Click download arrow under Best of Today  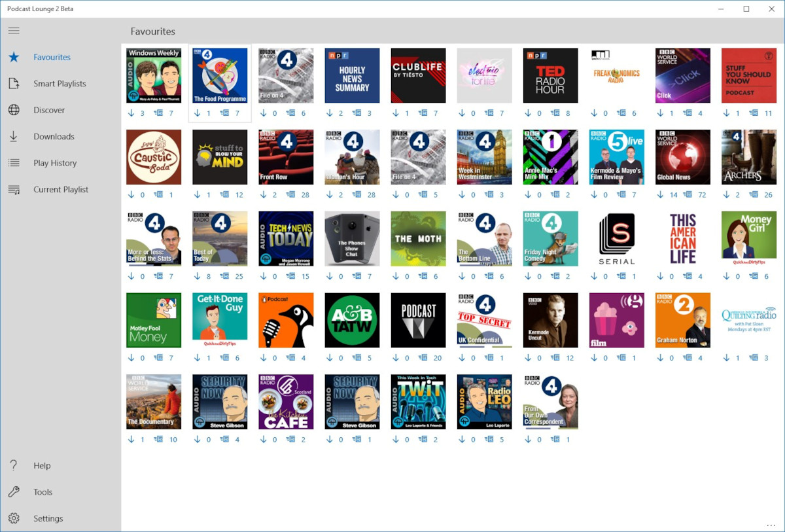pyautogui.click(x=198, y=277)
